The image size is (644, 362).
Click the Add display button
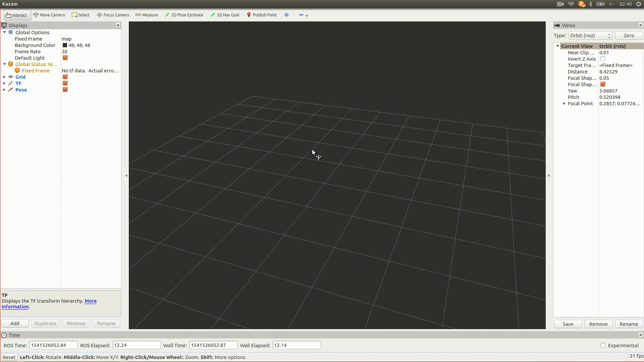(x=15, y=323)
